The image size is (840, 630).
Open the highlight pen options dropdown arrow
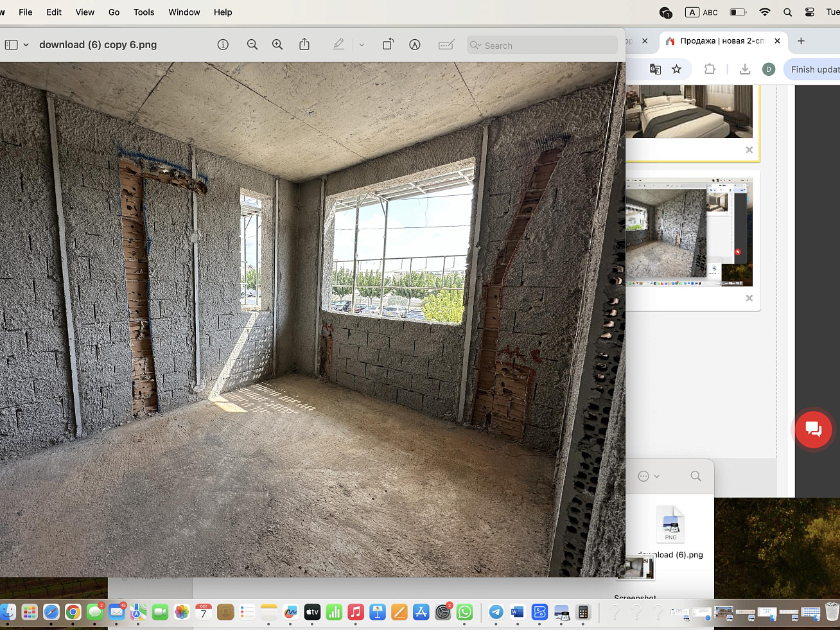[362, 45]
